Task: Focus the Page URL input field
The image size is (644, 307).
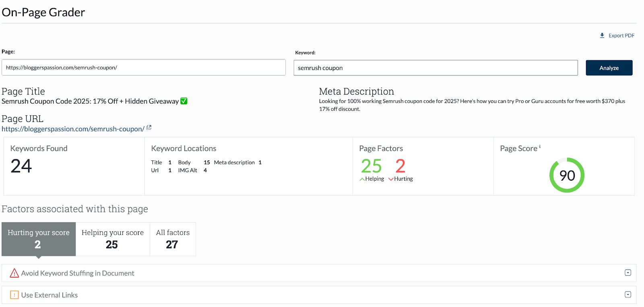Action: tap(144, 68)
